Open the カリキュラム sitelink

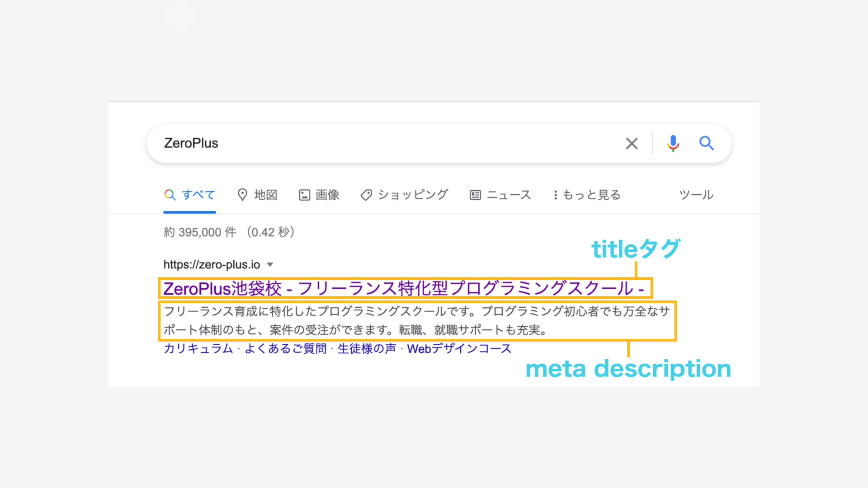[198, 348]
